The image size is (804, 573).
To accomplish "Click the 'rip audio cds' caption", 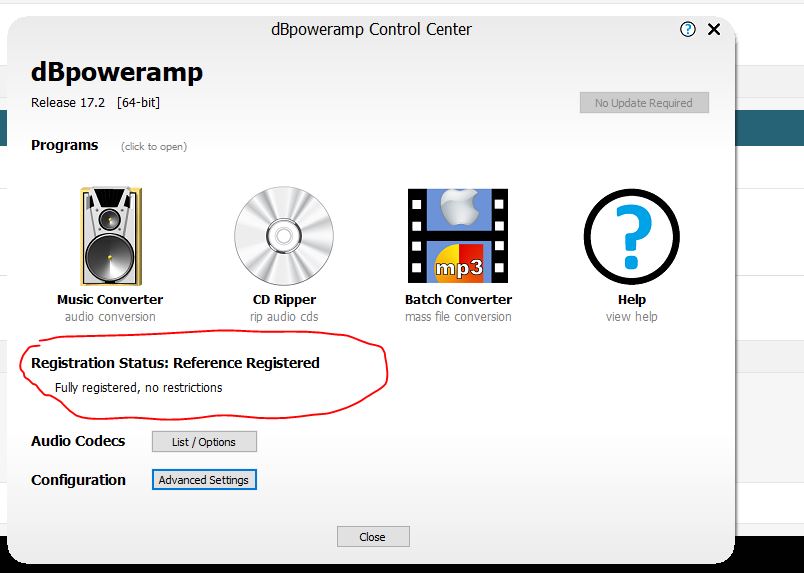I will pos(284,317).
